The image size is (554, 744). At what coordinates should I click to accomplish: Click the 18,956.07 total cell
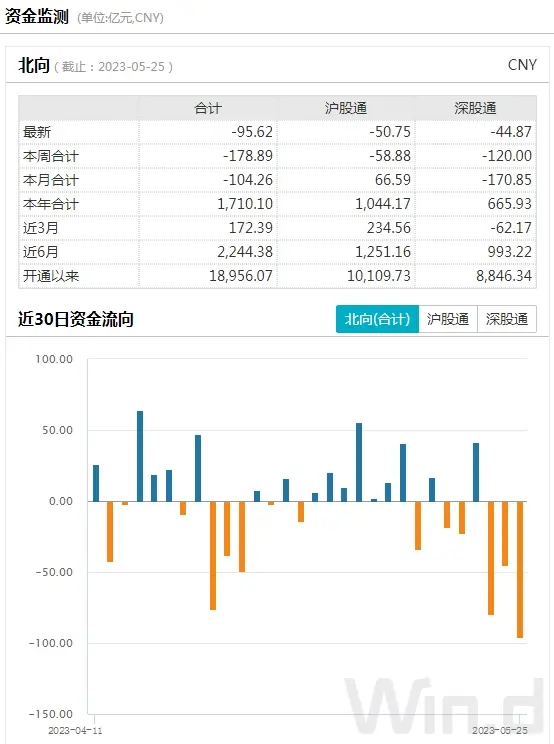pyautogui.click(x=240, y=276)
